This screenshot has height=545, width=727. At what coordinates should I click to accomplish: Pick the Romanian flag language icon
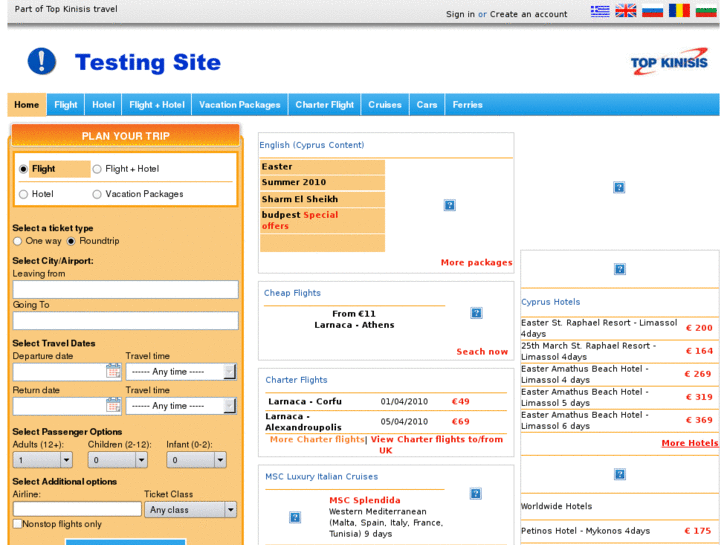tap(679, 10)
